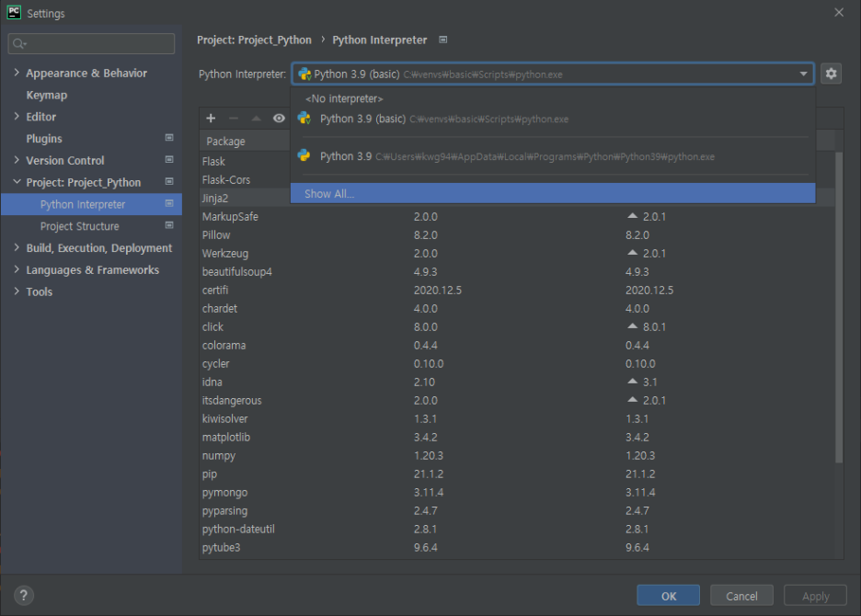Click Python icon of Python 3.9 (basic) option
The width and height of the screenshot is (861, 616).
[304, 119]
